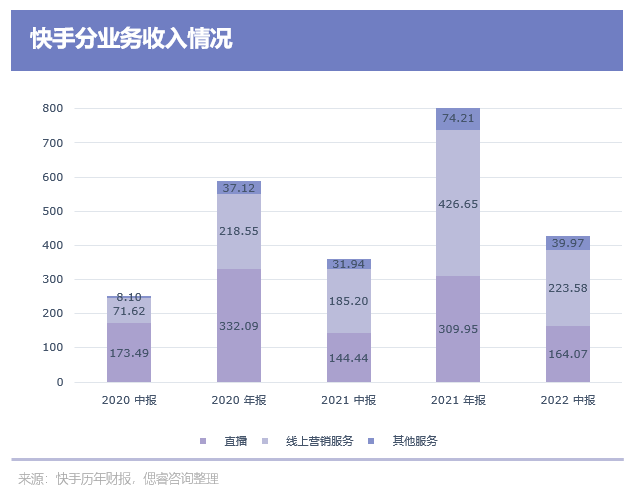Click the 37.12 top segment of 2020 年报
Screen dimensions: 641x495
[x=239, y=188]
